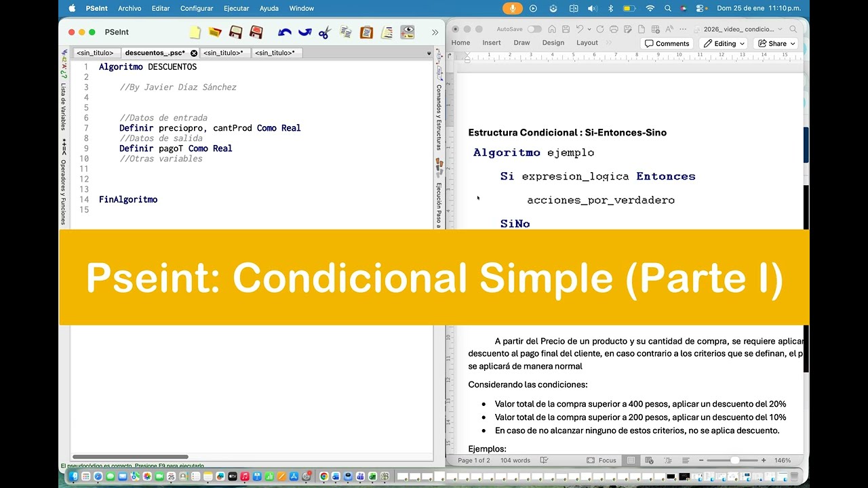
Task: Click Word Print icon
Action: (614, 29)
